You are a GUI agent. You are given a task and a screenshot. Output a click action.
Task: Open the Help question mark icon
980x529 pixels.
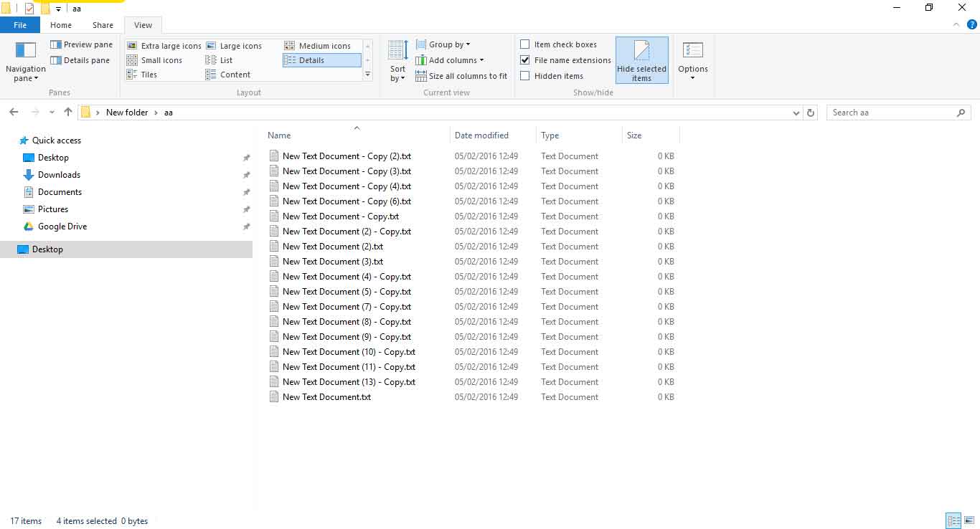pos(971,25)
